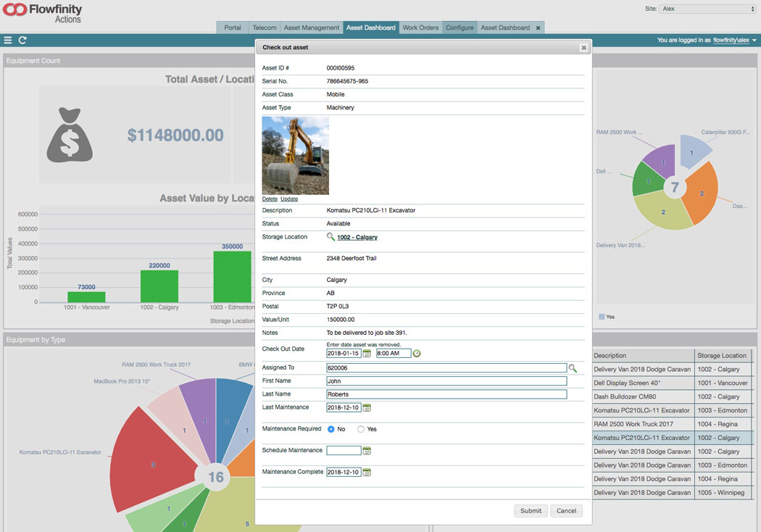Click the magnifier icon beside Storage Location
761x532 pixels.
[330, 237]
